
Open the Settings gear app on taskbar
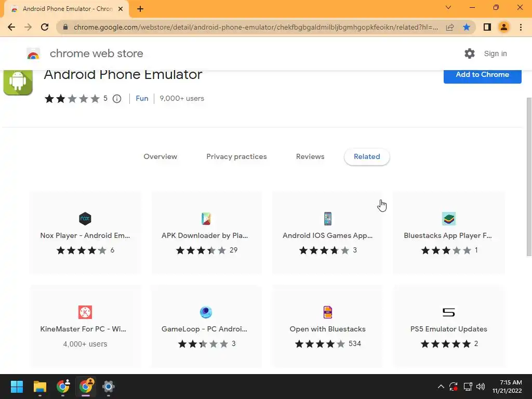(x=109, y=387)
